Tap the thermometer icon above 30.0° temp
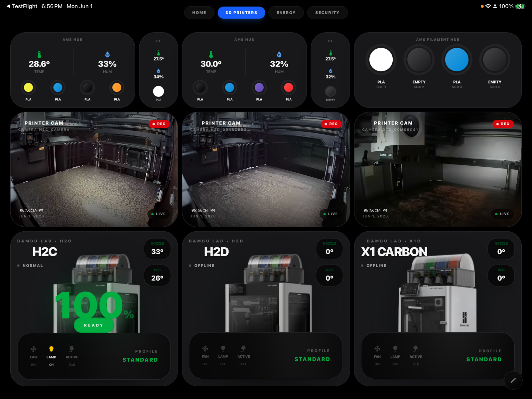Viewport: 532px width, 399px height. [211, 55]
